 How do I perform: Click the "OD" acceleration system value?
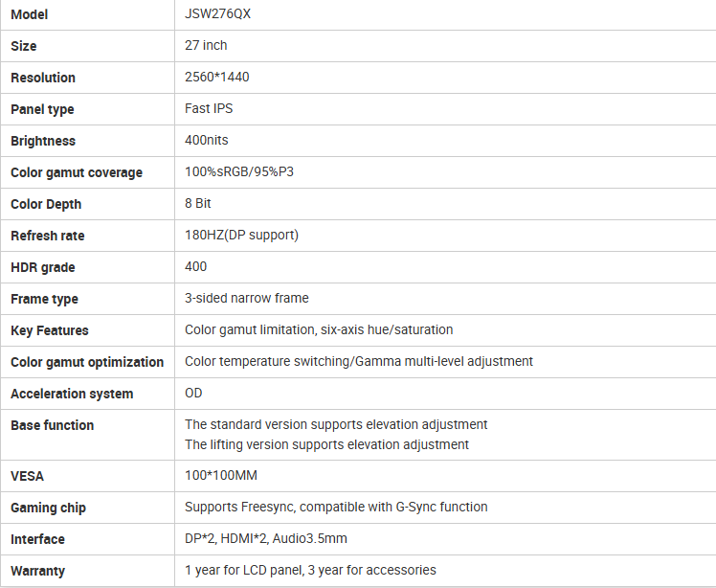pos(193,394)
